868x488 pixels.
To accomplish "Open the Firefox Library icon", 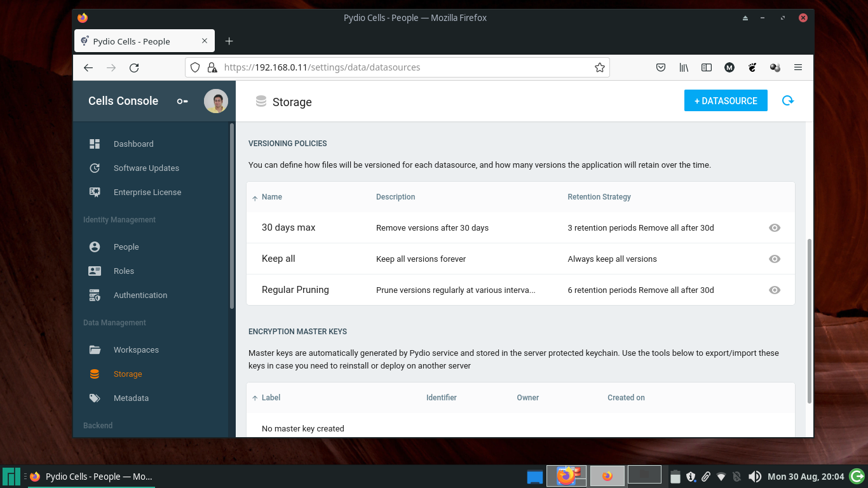I will click(x=684, y=67).
